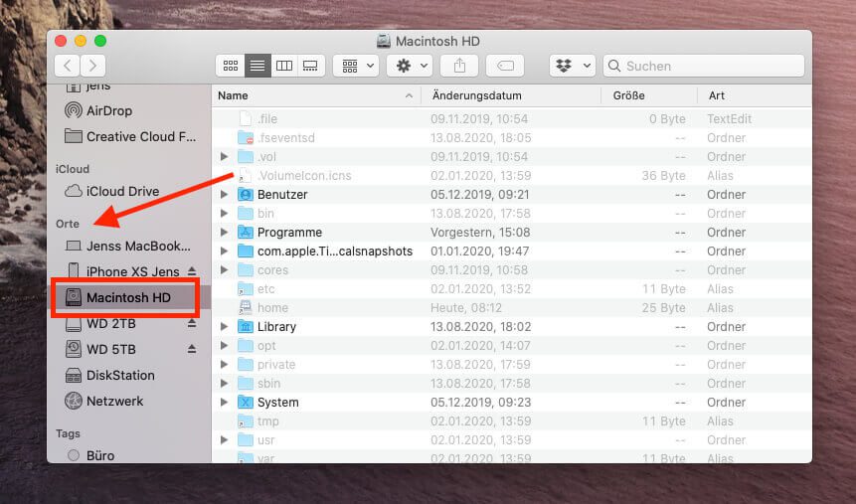This screenshot has height=504, width=856.
Task: Click the Tags section header
Action: click(68, 433)
